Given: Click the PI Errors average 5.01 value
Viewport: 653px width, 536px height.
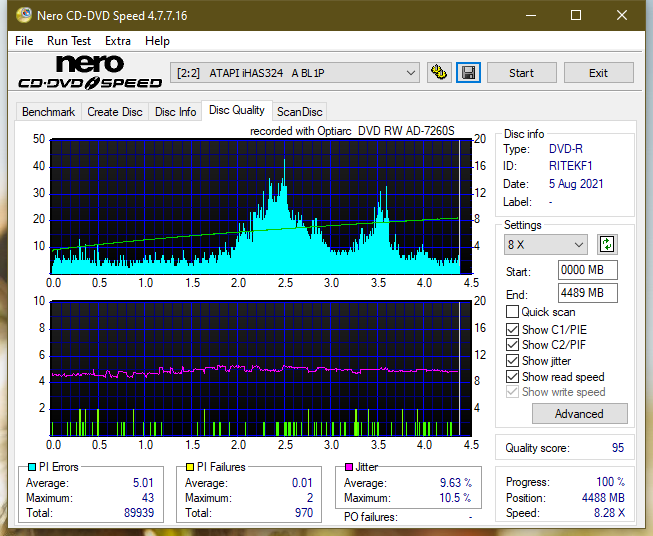Looking at the screenshot, I should 143,483.
